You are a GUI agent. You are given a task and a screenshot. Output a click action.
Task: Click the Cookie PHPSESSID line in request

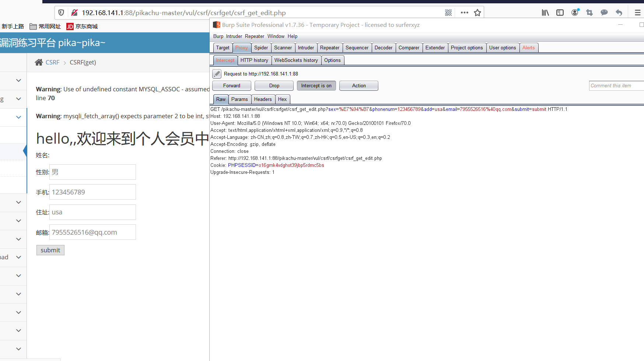coord(267,165)
